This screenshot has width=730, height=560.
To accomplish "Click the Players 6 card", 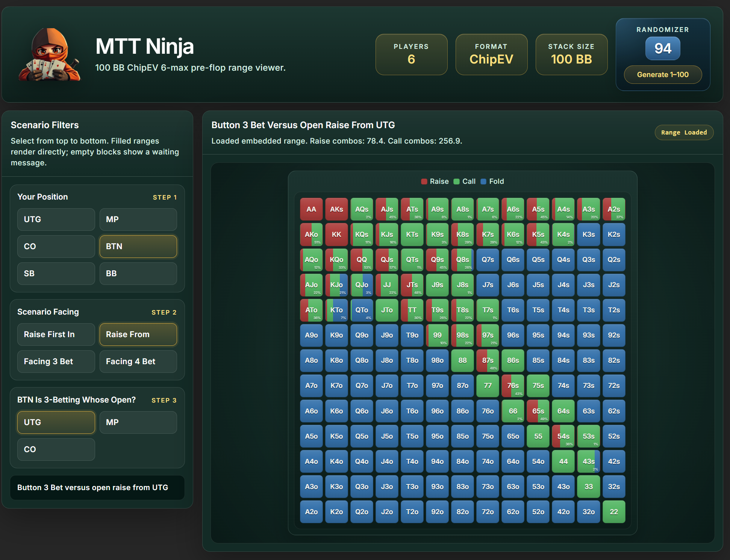I will pos(411,54).
